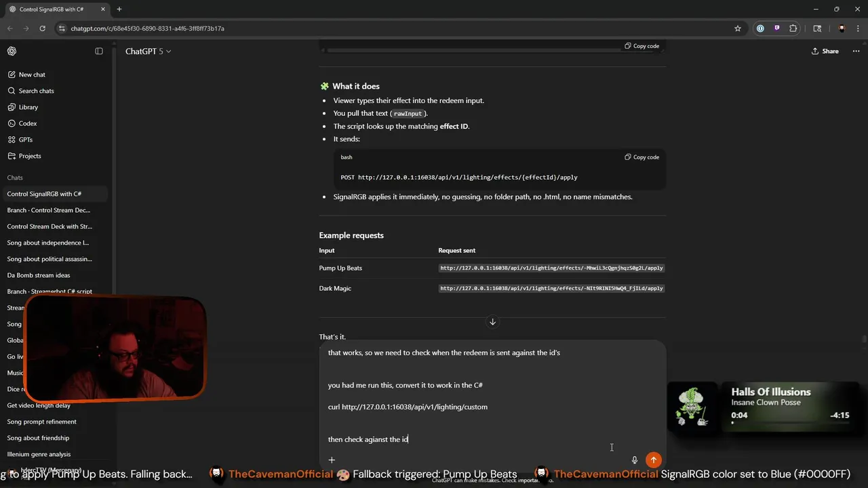The height and width of the screenshot is (488, 868).
Task: Click the Halls Of Illusions album art
Action: point(693,405)
